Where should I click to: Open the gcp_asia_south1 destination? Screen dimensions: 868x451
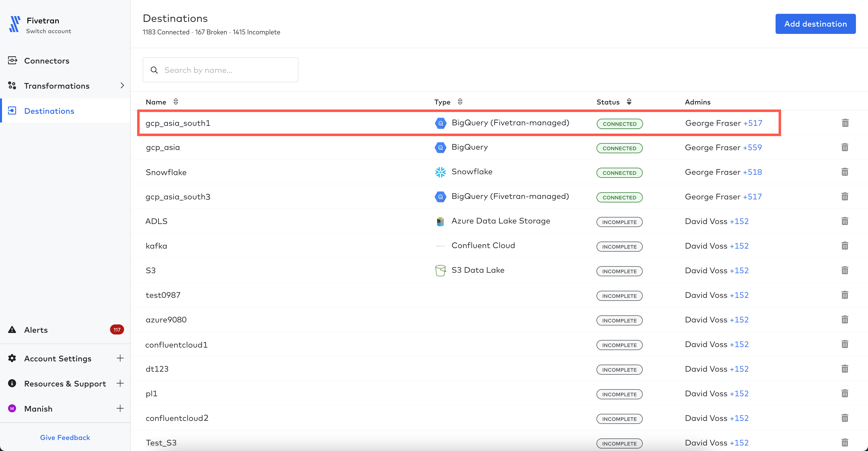178,123
